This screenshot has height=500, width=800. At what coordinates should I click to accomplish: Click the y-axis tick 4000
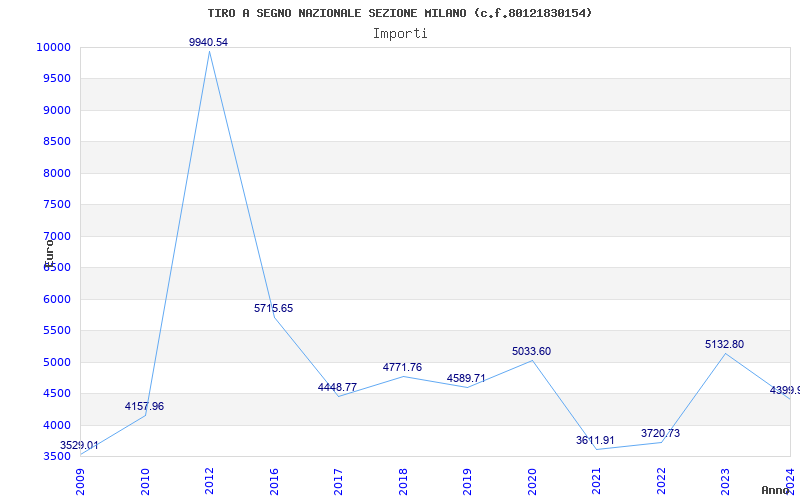[56, 426]
